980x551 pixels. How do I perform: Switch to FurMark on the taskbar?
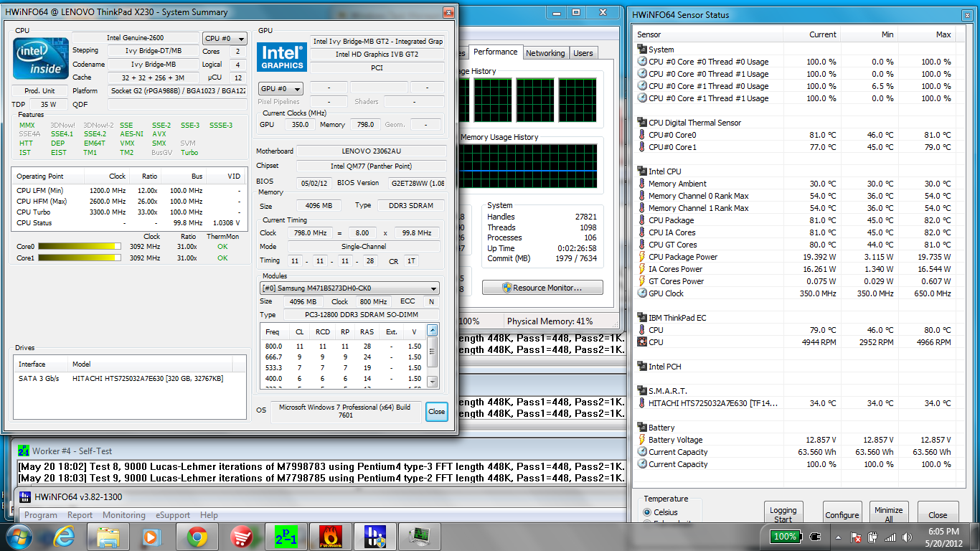click(331, 536)
